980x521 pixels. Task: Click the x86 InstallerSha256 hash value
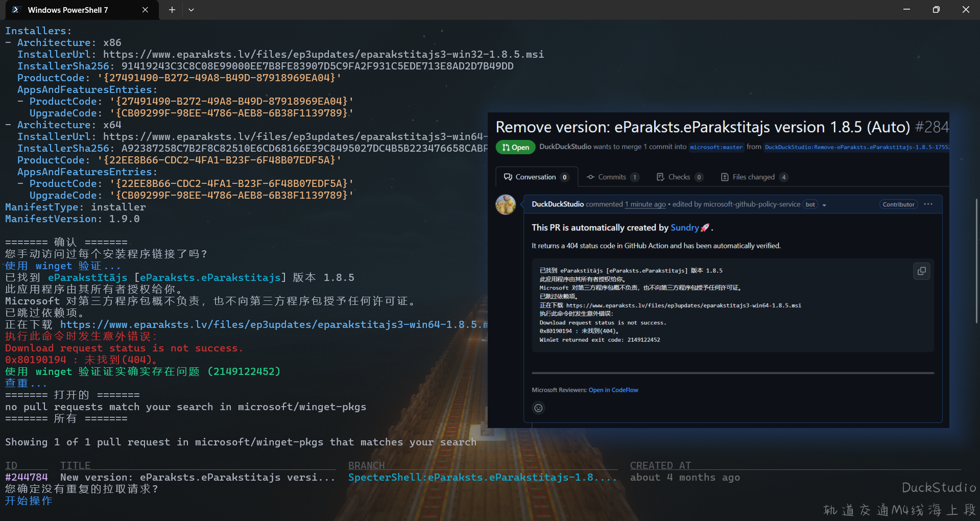[x=317, y=66]
